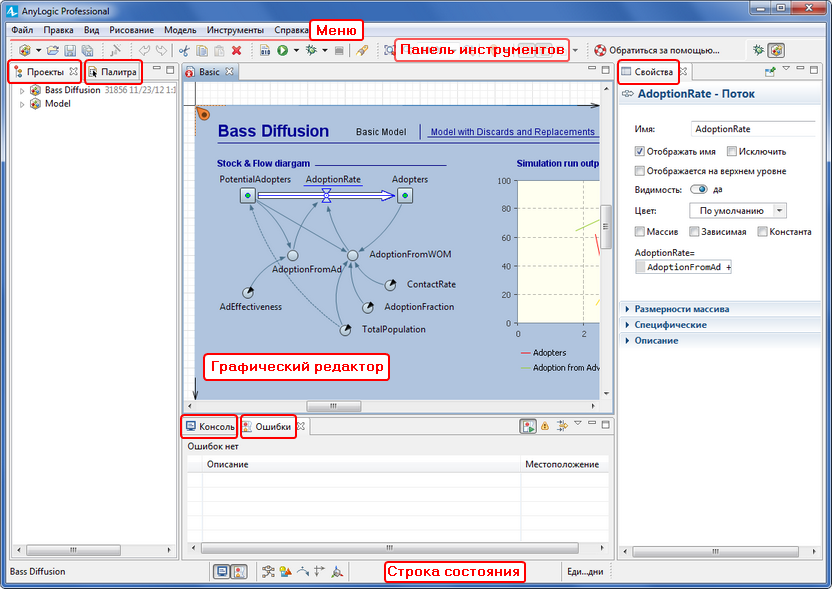The width and height of the screenshot is (832, 589).
Task: Check the 'Исключить' checkbox
Action: tap(732, 151)
